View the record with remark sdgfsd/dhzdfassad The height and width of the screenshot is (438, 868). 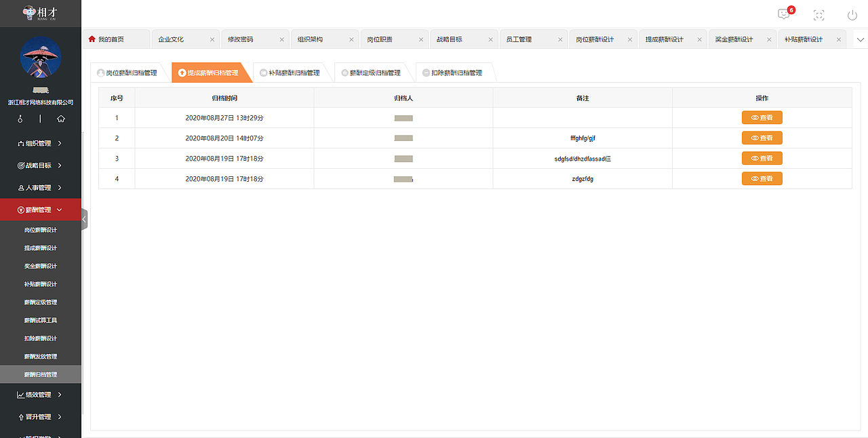[762, 159]
